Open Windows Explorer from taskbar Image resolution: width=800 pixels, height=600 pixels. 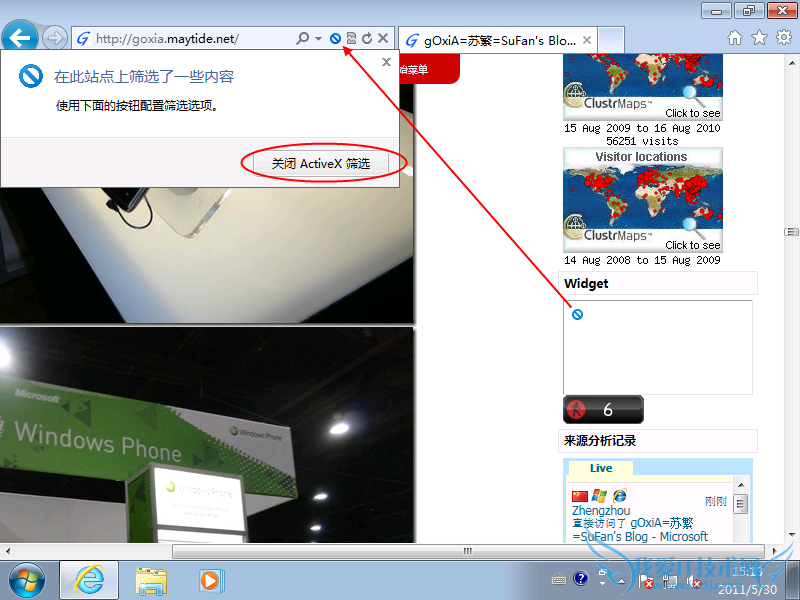[151, 581]
